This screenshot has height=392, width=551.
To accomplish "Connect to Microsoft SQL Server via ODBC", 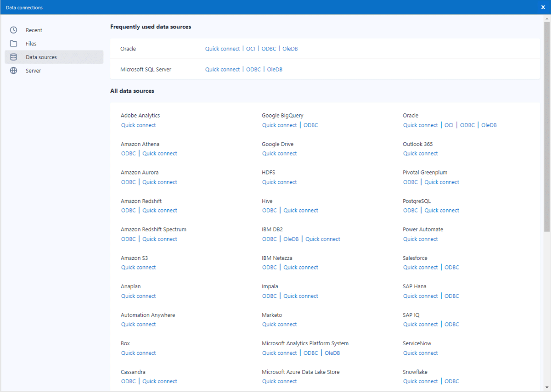I will click(x=253, y=69).
